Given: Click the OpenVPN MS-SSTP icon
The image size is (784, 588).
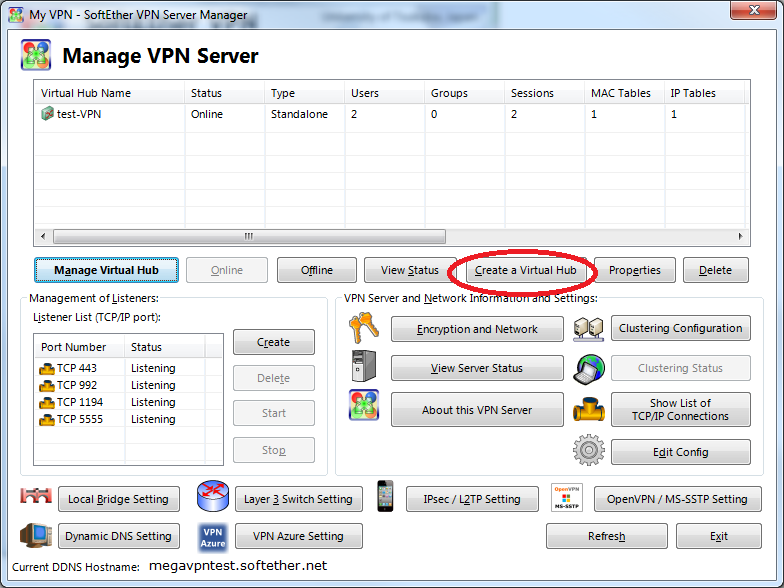Looking at the screenshot, I should pyautogui.click(x=566, y=497).
